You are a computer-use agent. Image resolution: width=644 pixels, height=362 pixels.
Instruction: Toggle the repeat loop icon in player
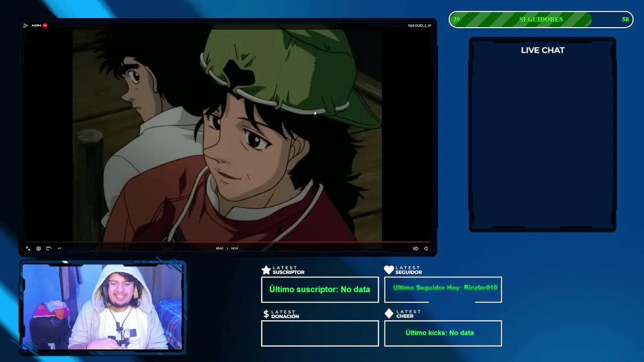tap(49, 248)
